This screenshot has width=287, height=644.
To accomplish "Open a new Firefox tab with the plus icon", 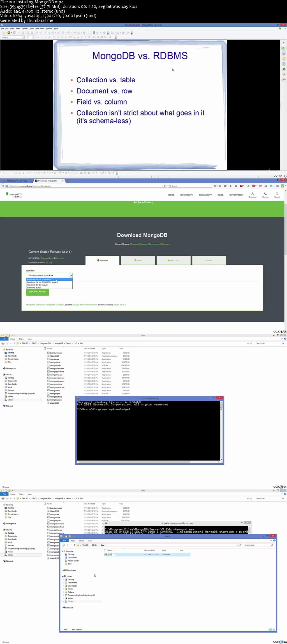I will point(68,181).
